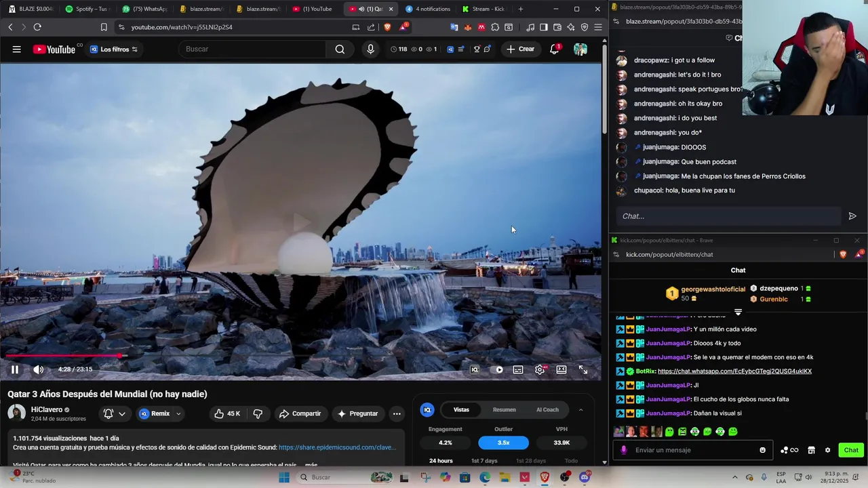Open Brave main hamburger menu

(x=598, y=27)
